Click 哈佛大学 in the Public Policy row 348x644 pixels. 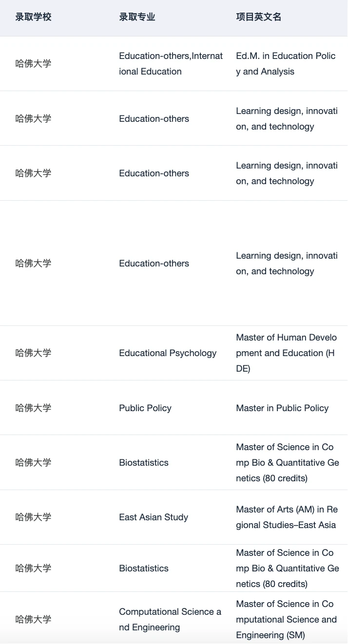coord(33,408)
